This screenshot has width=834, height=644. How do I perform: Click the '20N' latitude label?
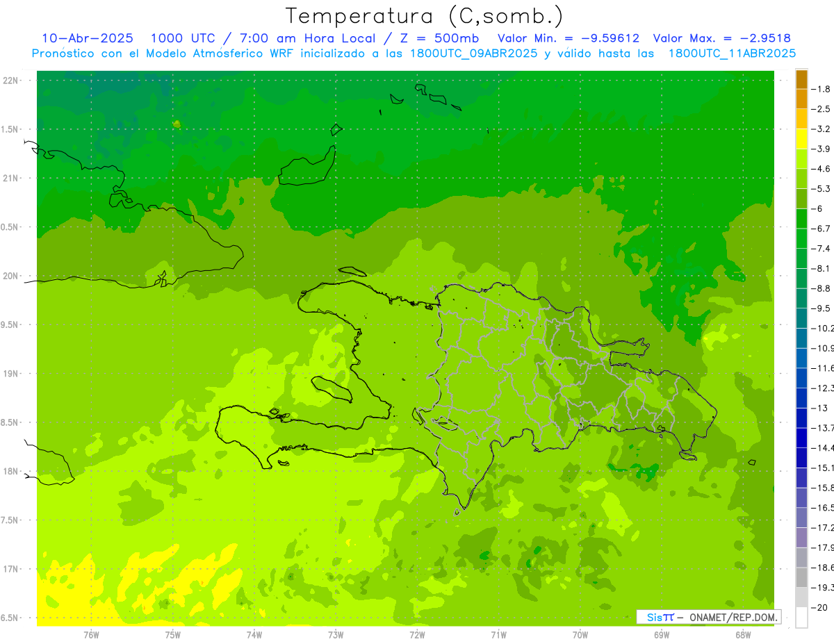point(10,276)
